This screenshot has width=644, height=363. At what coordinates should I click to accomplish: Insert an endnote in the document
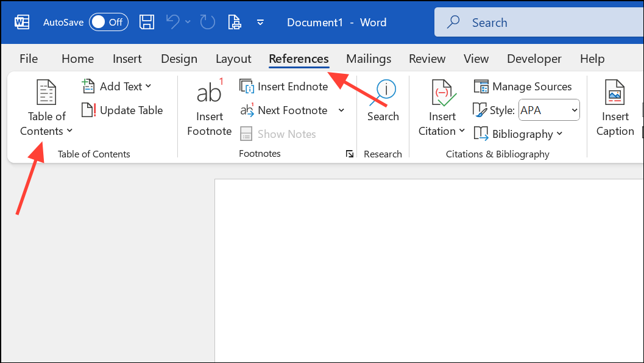(x=284, y=87)
